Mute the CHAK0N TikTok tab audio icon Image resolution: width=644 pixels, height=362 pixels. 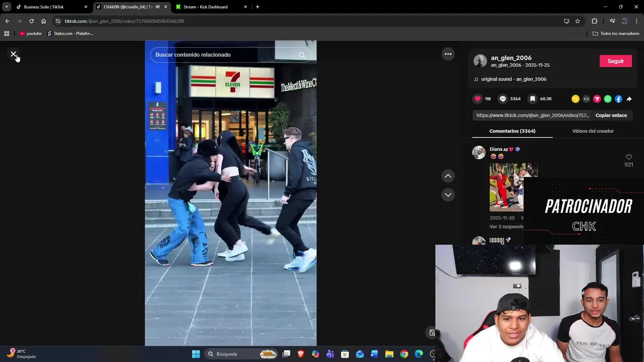click(x=157, y=7)
